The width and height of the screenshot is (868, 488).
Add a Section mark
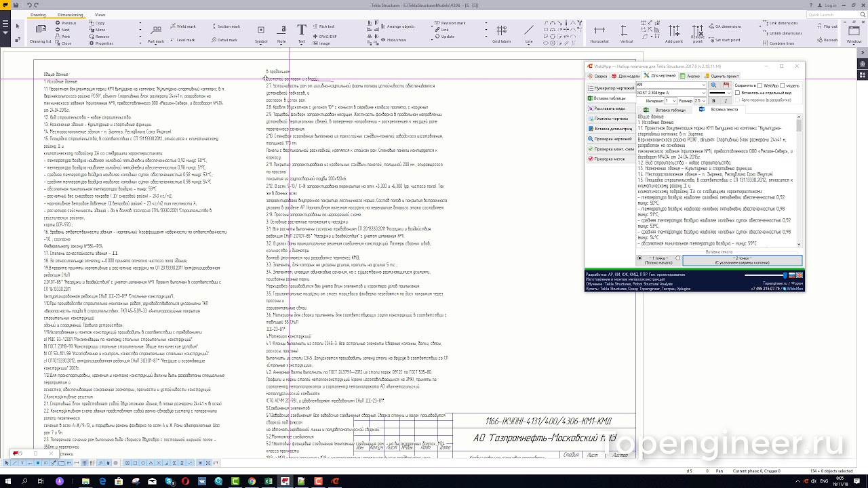click(226, 26)
